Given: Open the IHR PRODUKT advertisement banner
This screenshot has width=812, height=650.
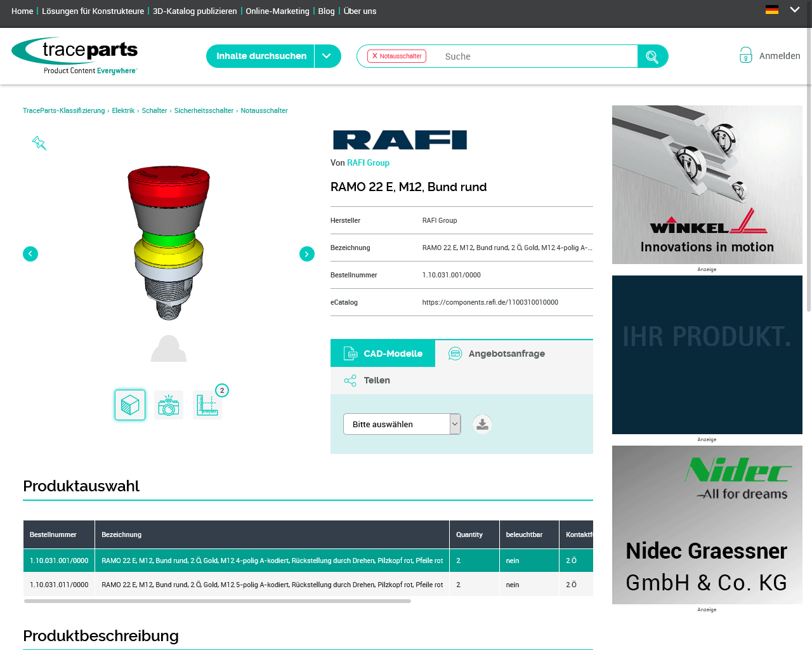Looking at the screenshot, I should pos(707,355).
